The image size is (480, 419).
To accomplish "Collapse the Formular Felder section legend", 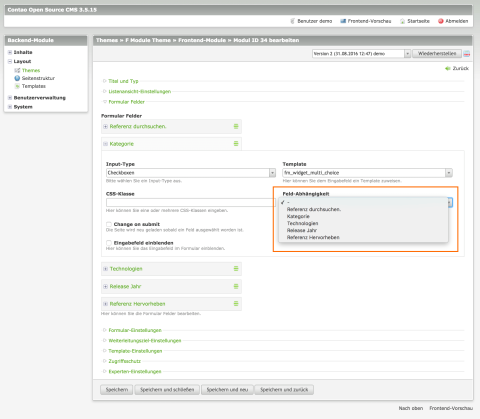I will point(126,102).
